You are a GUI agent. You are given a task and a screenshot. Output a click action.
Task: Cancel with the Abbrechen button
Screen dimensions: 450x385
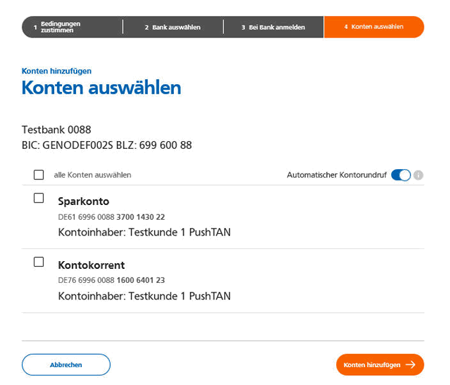click(66, 365)
